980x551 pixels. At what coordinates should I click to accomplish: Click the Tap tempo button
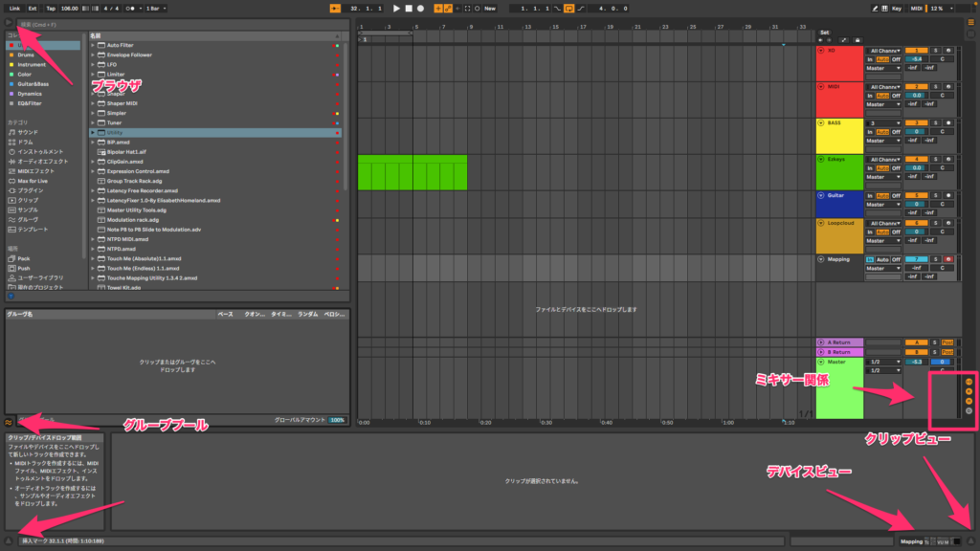click(x=51, y=8)
